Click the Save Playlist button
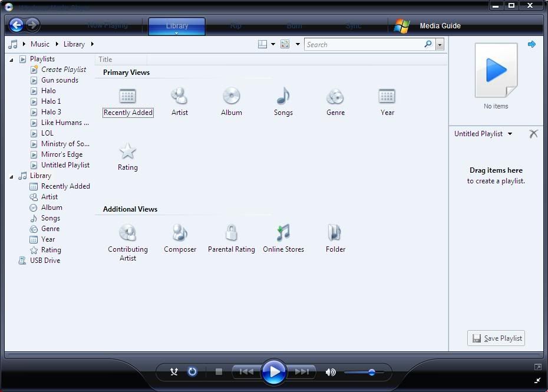 [496, 338]
